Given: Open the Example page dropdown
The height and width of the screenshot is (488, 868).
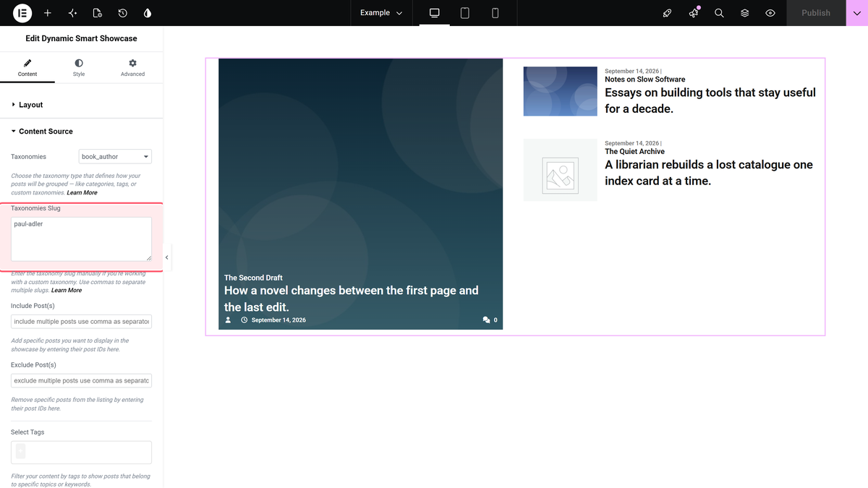Looking at the screenshot, I should tap(381, 13).
